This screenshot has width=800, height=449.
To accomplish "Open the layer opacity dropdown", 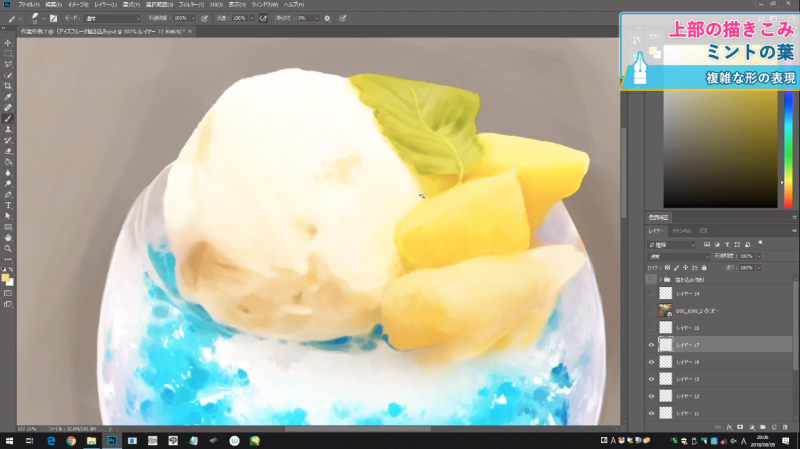I will tap(759, 256).
